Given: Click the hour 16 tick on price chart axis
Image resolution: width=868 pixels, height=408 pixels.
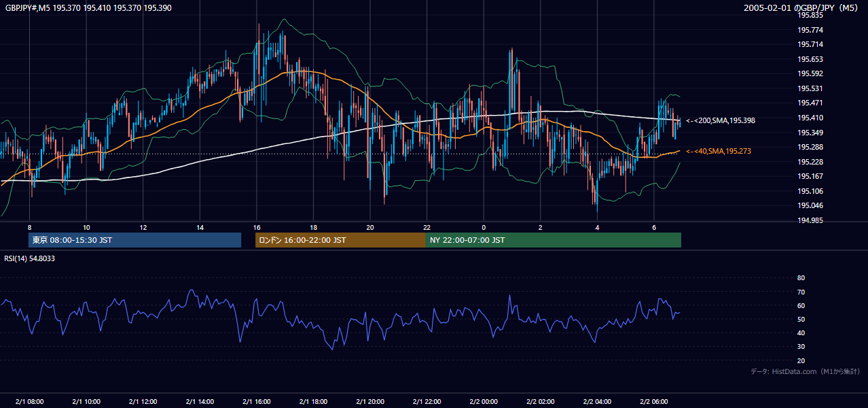Looking at the screenshot, I should tap(256, 227).
